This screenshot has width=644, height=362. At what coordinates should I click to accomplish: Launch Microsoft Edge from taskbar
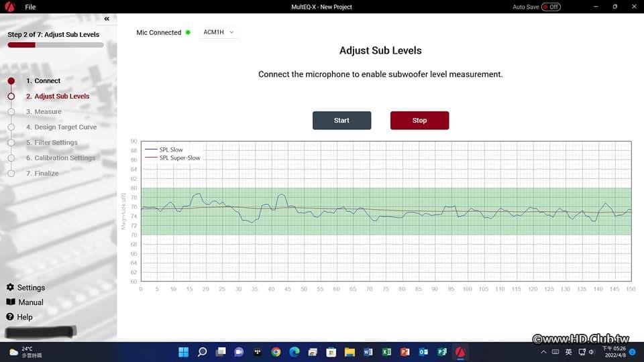click(x=294, y=352)
